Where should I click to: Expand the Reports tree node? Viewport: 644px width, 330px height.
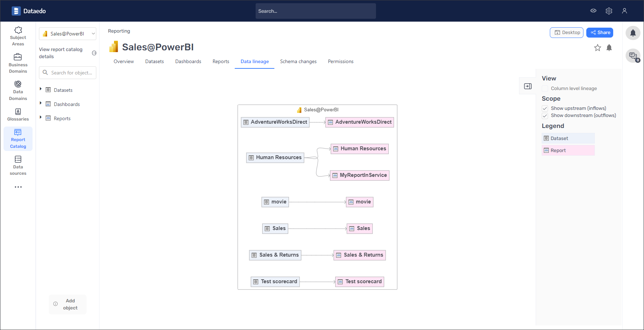(41, 117)
